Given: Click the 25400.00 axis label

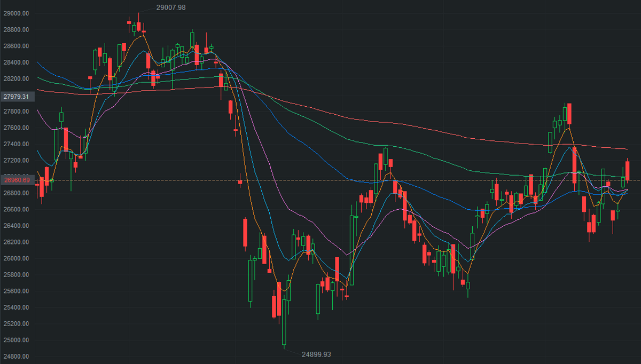Looking at the screenshot, I should pos(16,308).
